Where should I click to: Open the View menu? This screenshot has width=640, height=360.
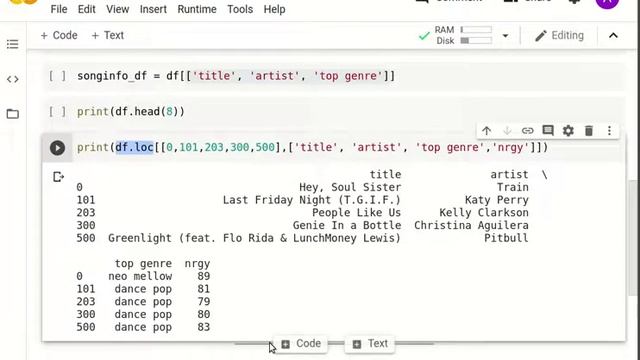pos(118,9)
